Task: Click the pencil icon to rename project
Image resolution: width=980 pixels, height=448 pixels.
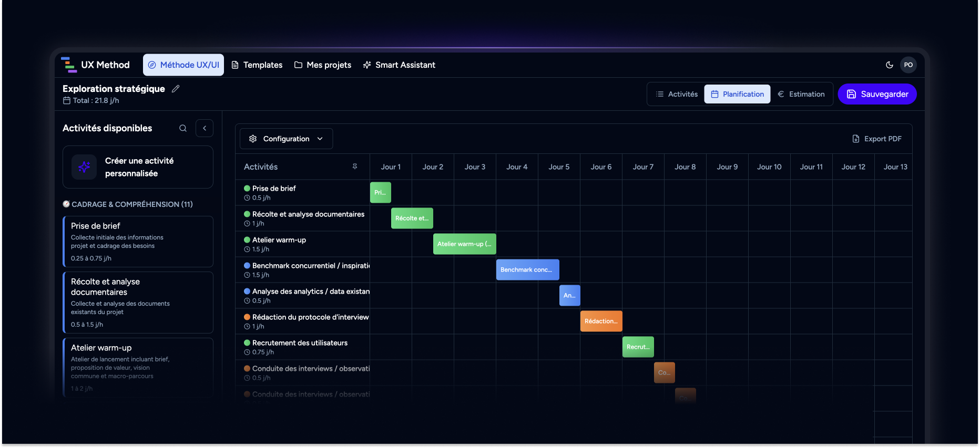Action: pyautogui.click(x=176, y=89)
